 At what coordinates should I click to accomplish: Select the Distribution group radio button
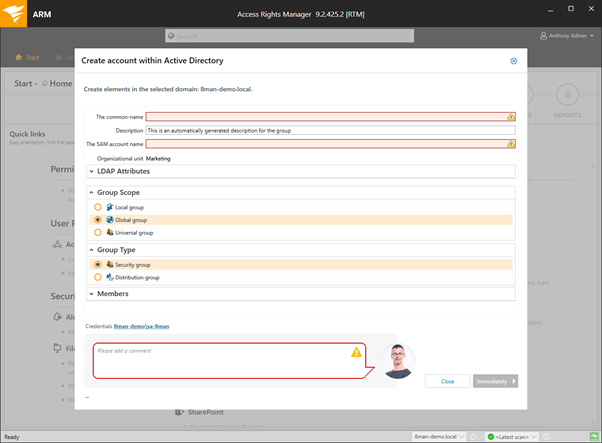click(98, 277)
